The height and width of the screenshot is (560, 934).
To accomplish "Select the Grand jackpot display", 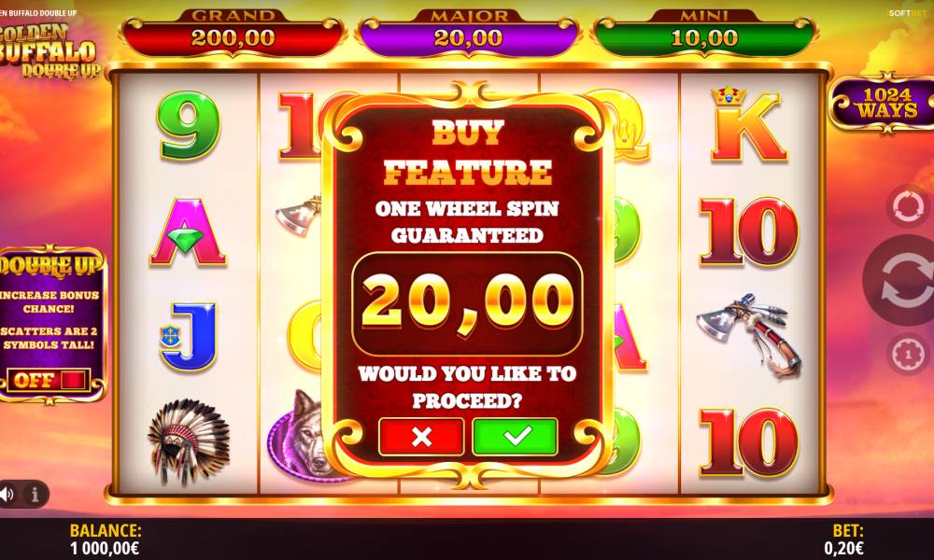I will [233, 35].
